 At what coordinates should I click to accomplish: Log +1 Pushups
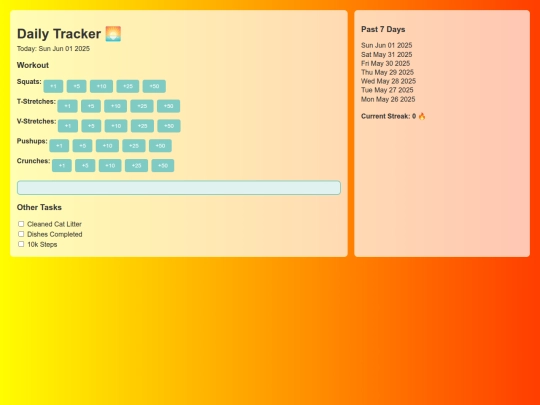tap(59, 146)
